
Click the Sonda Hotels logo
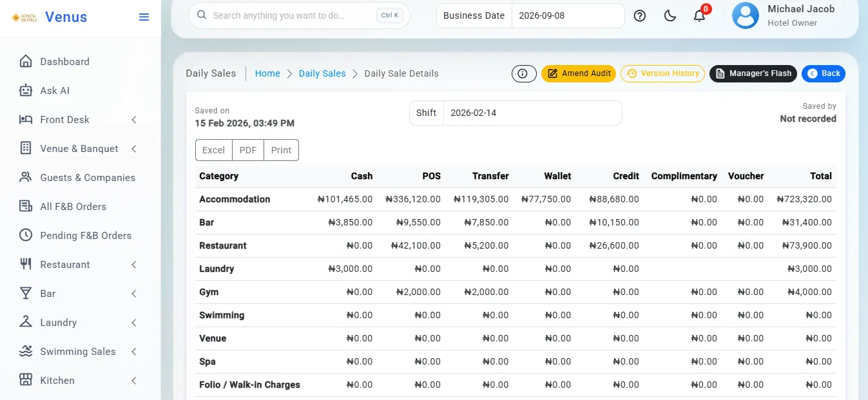coord(24,17)
